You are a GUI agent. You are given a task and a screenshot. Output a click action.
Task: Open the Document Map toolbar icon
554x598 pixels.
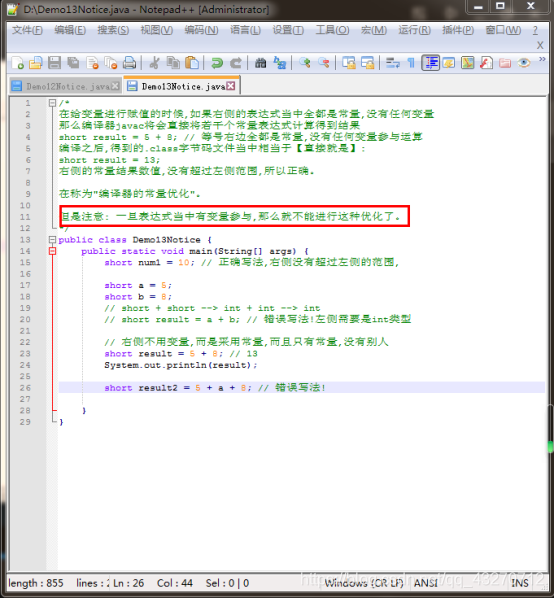coord(467,63)
